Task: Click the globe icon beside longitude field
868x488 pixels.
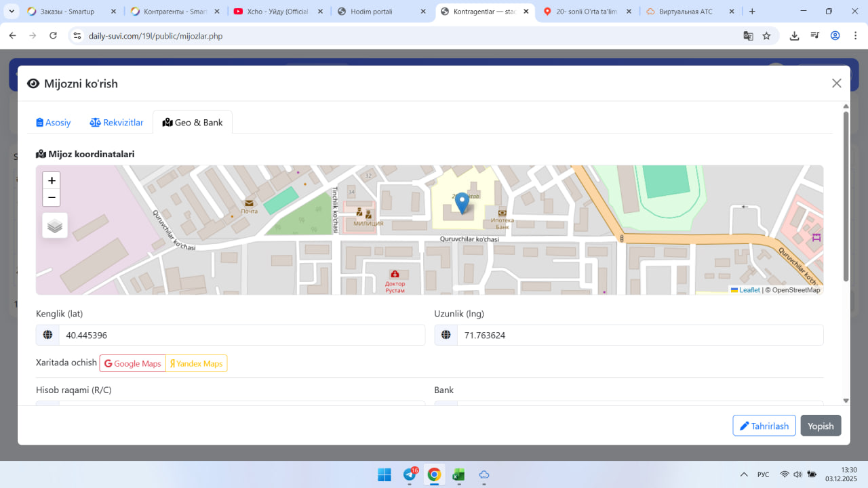Action: (x=446, y=335)
